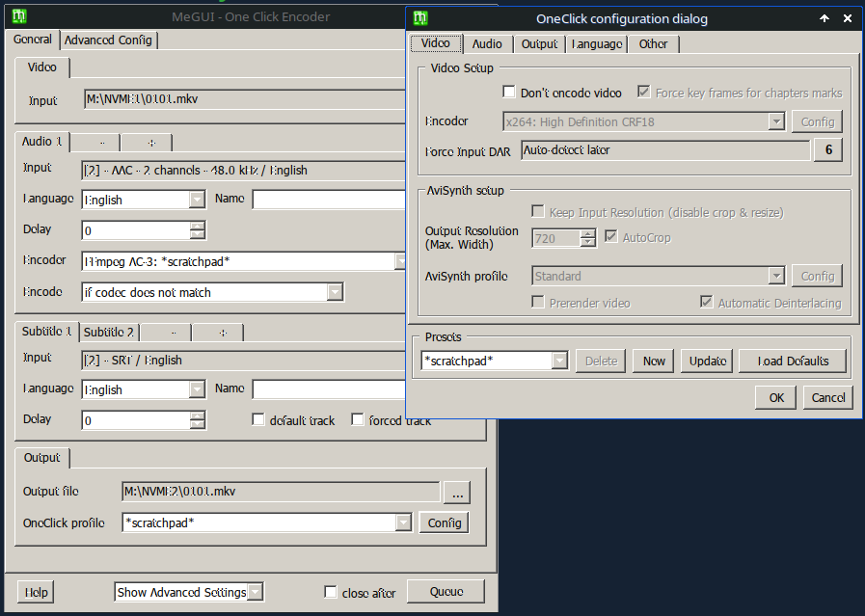Switch to the Output tab in configuration dialog
This screenshot has height=616, width=865.
[539, 44]
